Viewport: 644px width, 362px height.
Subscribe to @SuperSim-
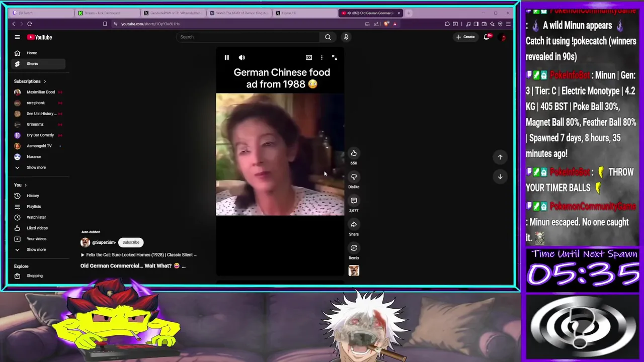click(131, 242)
